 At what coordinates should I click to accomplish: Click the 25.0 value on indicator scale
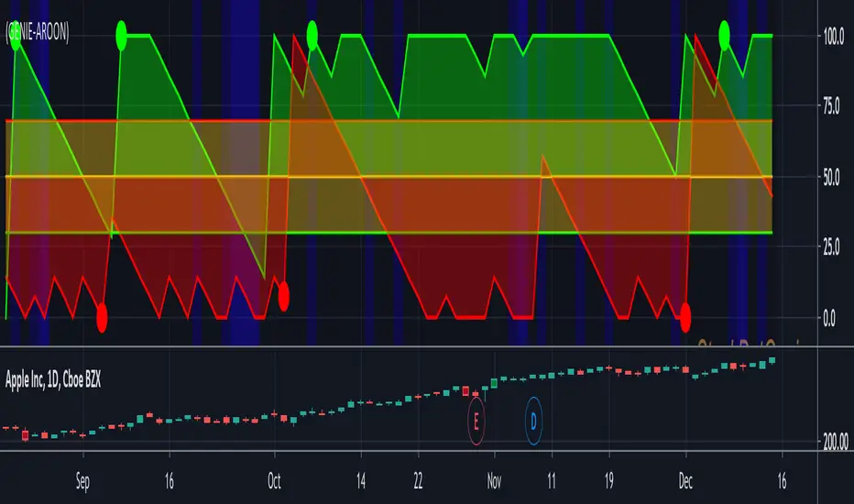pos(831,247)
